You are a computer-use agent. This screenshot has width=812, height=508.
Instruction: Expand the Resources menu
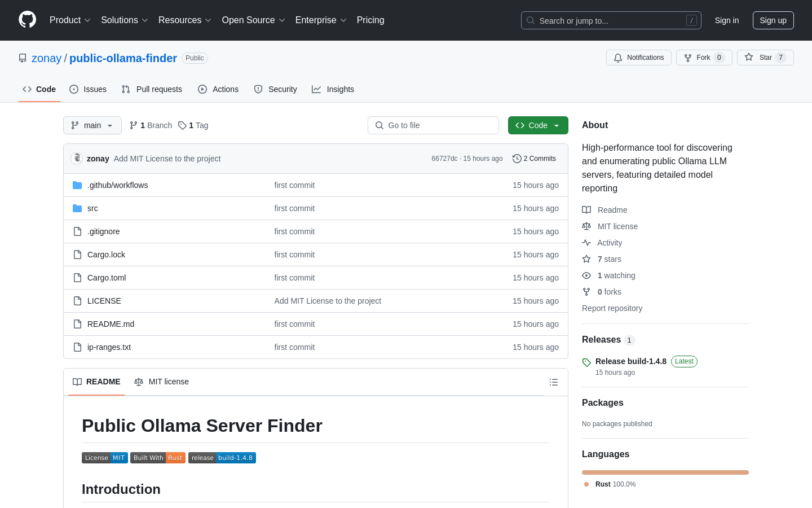click(185, 20)
